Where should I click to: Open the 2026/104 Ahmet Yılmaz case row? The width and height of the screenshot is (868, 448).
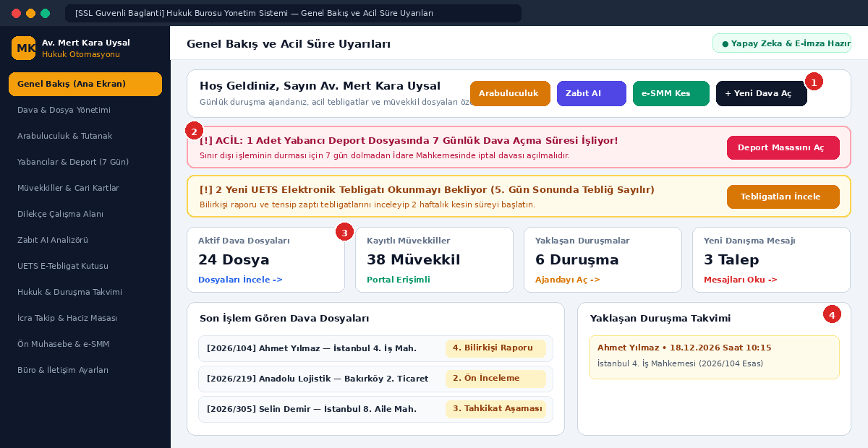(x=375, y=348)
